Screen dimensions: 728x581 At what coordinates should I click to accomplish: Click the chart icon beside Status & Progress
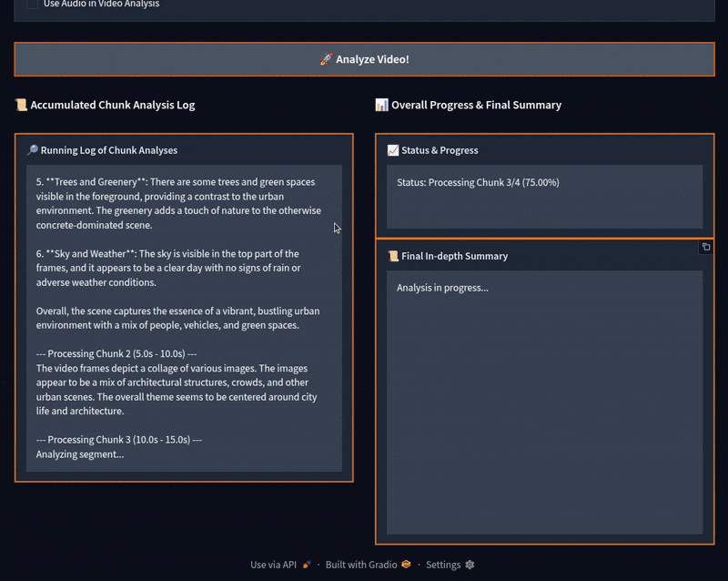[x=393, y=150]
